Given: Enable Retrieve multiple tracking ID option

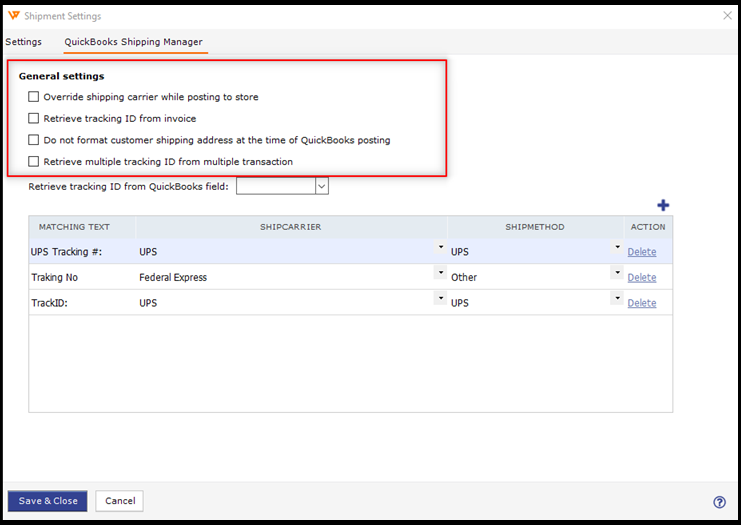Looking at the screenshot, I should click(x=34, y=161).
